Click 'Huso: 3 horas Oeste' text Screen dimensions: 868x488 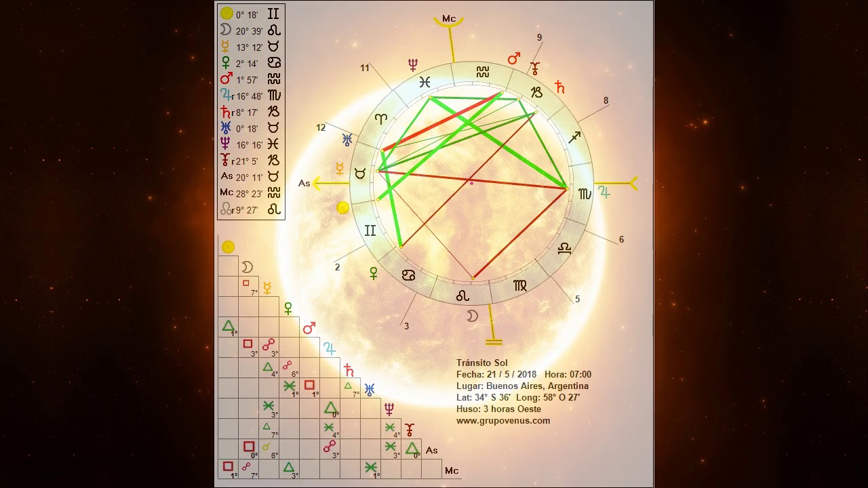click(x=498, y=409)
